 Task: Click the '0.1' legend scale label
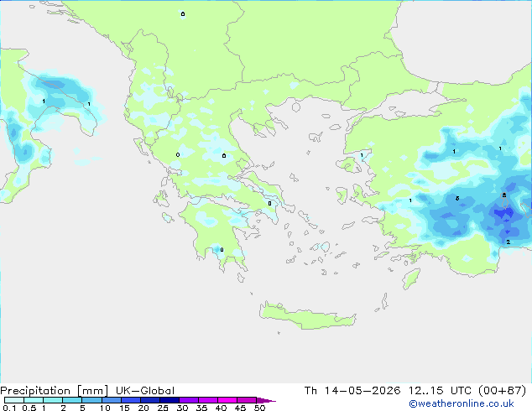tap(9, 408)
